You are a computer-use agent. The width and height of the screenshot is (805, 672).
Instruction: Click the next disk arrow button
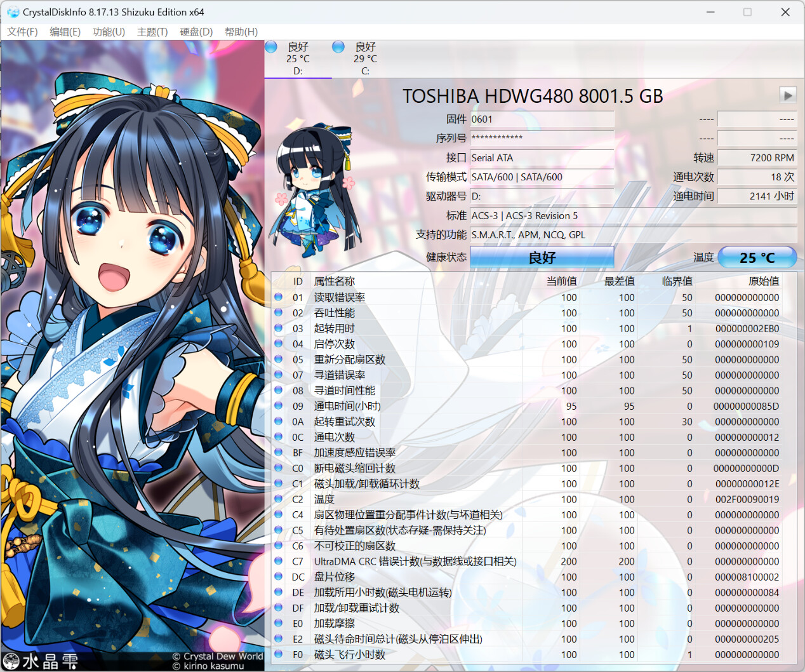(x=787, y=95)
